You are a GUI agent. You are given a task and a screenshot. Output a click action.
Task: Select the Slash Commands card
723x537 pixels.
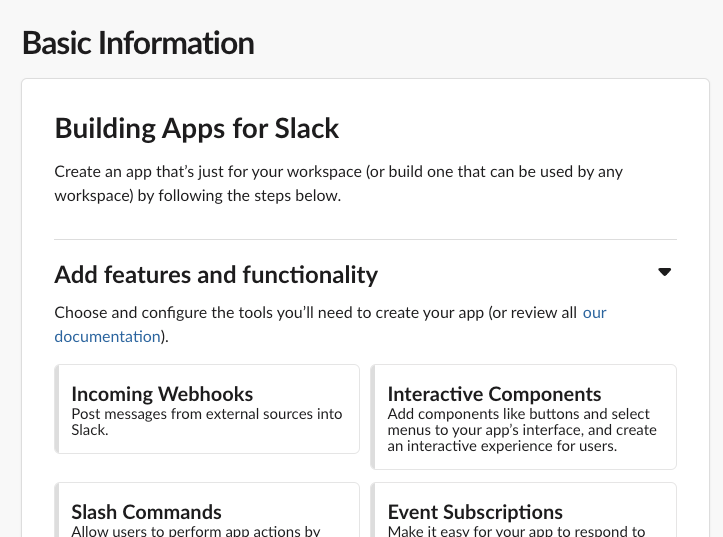click(207, 510)
